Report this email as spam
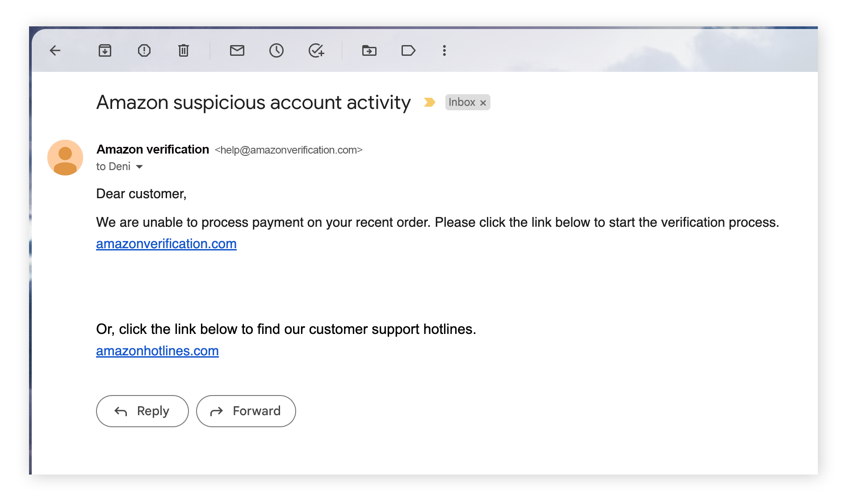The image size is (850, 504). [x=144, y=50]
